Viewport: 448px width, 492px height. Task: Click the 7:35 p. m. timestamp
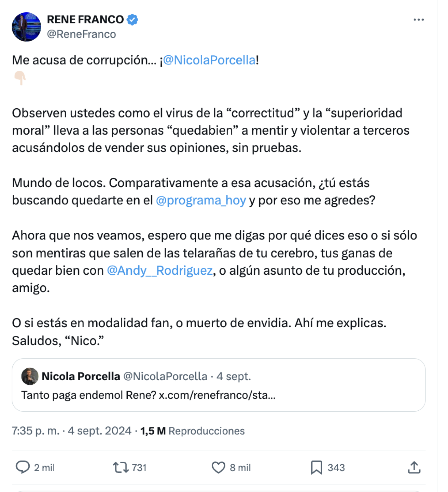pyautogui.click(x=36, y=431)
